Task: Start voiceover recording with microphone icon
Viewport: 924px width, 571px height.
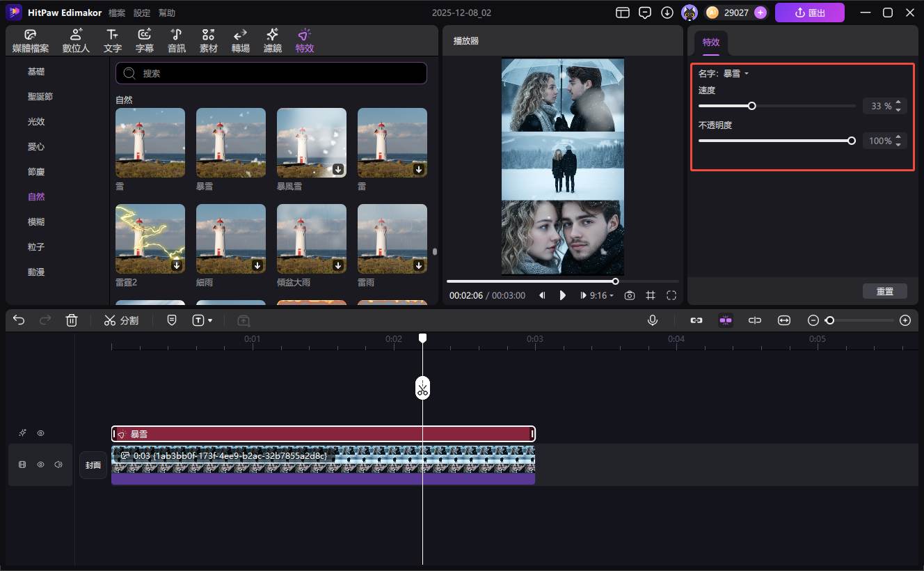Action: (653, 320)
